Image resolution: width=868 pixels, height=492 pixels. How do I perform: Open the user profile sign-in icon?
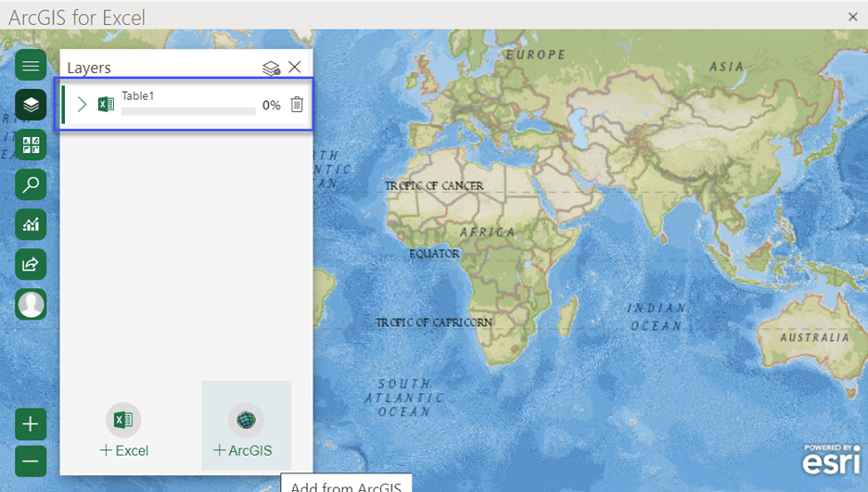31,304
